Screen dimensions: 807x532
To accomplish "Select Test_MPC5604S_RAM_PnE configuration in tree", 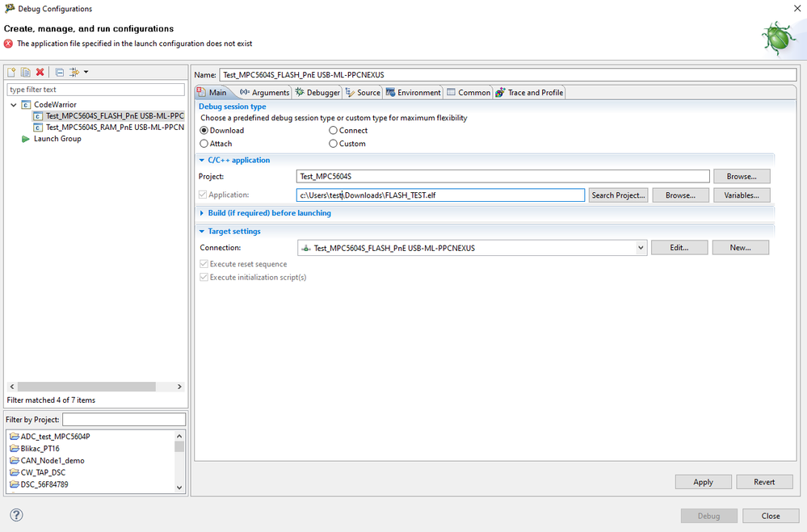I will click(x=108, y=128).
